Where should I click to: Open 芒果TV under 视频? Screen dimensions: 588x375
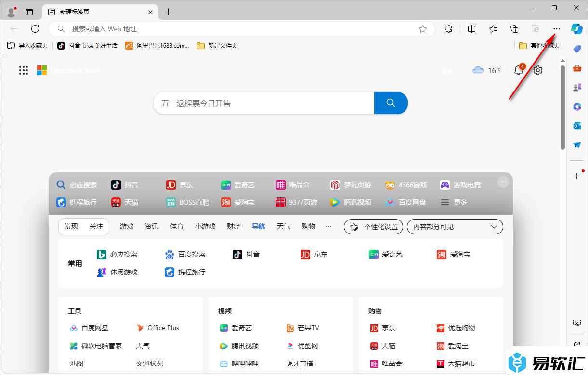click(x=303, y=328)
